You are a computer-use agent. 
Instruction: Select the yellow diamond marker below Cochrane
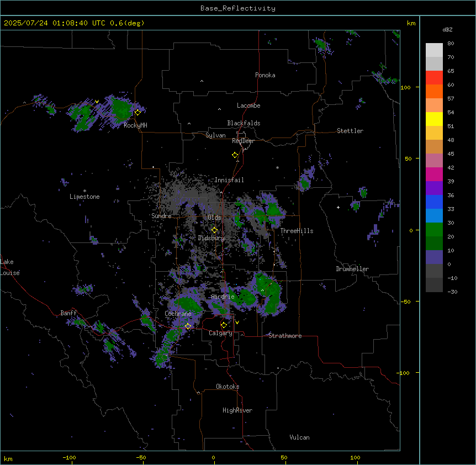pyautogui.click(x=188, y=326)
